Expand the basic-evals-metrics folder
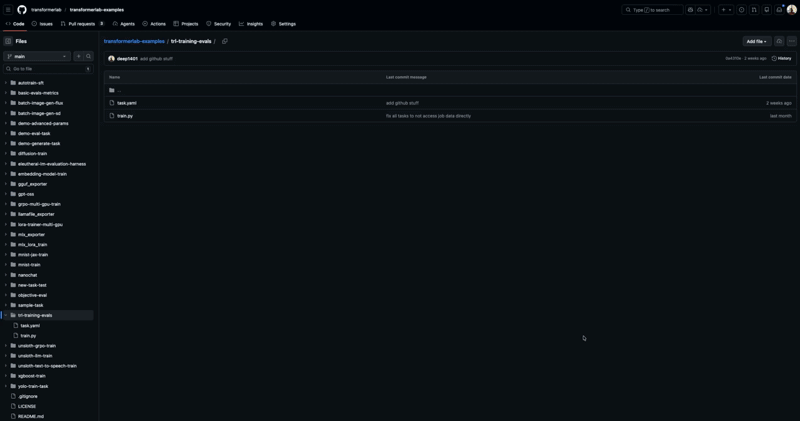800x421 pixels. tap(6, 93)
